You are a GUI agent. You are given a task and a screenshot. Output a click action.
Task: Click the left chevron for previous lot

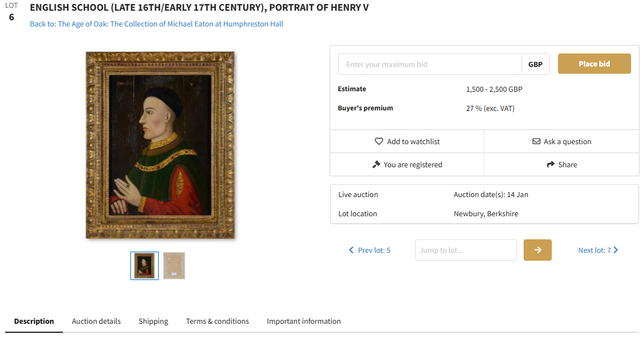(x=352, y=250)
